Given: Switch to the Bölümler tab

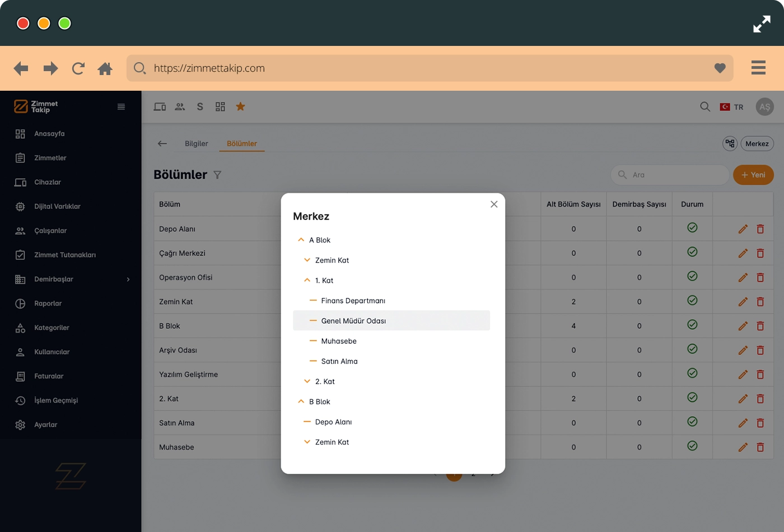Looking at the screenshot, I should pos(242,143).
